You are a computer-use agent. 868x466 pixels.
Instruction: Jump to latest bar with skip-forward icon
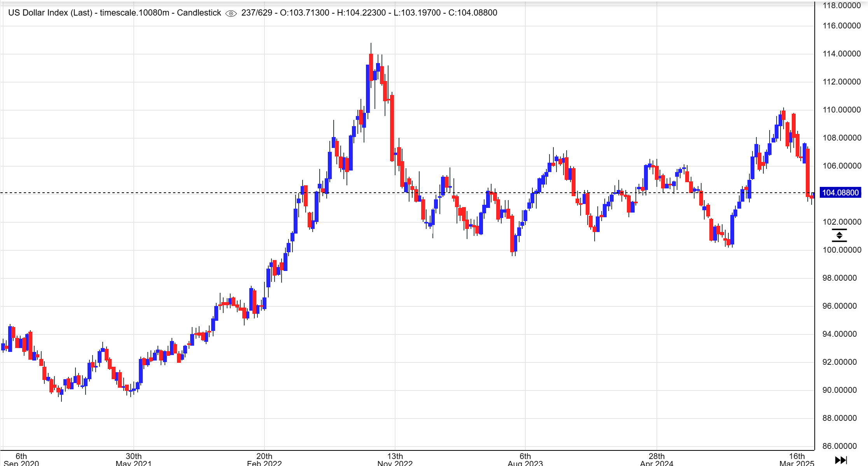pyautogui.click(x=841, y=460)
